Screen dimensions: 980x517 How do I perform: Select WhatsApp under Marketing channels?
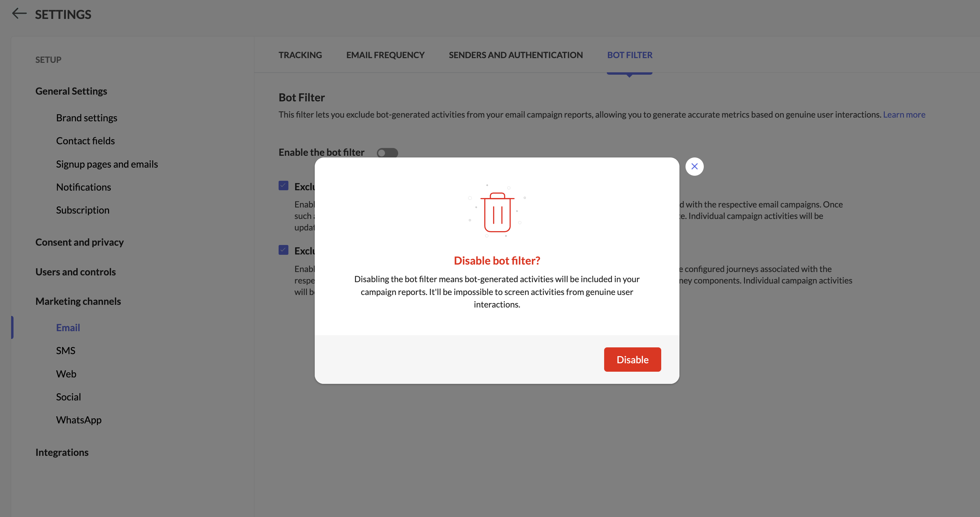click(79, 420)
